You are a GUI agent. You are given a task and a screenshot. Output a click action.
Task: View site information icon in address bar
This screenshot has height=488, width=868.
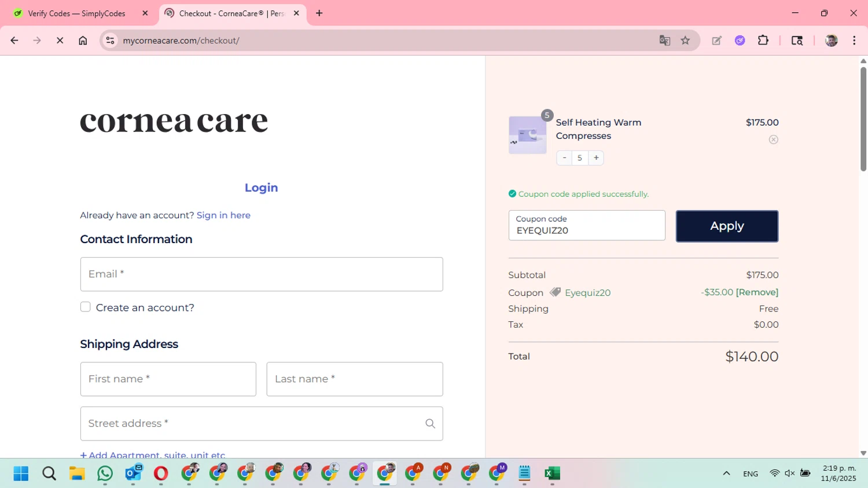pyautogui.click(x=110, y=41)
